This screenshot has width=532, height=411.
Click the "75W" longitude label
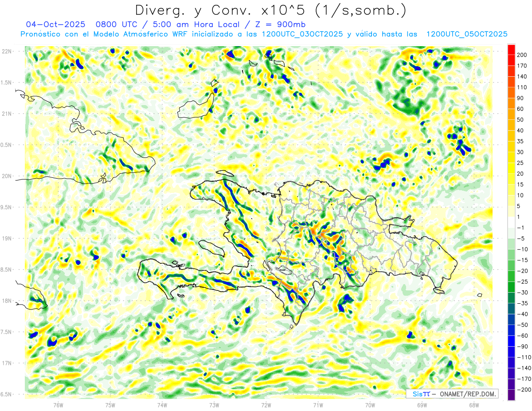(110, 405)
